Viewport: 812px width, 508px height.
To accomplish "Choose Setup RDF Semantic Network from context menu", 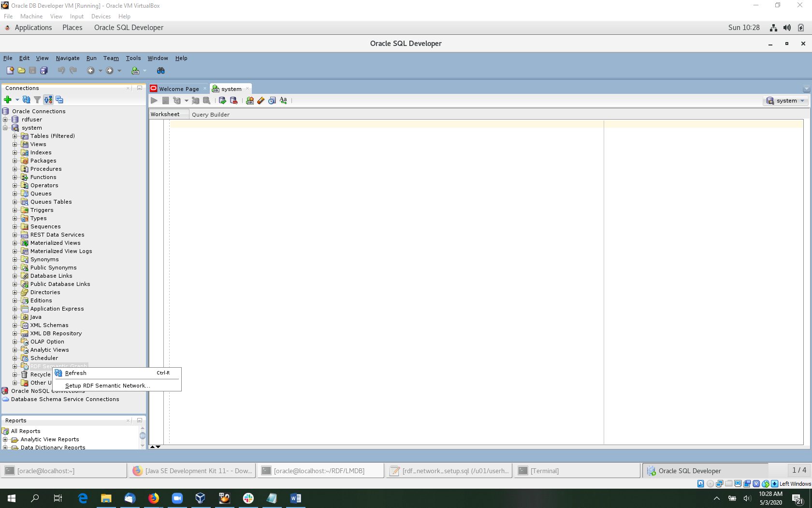I will click(x=107, y=386).
